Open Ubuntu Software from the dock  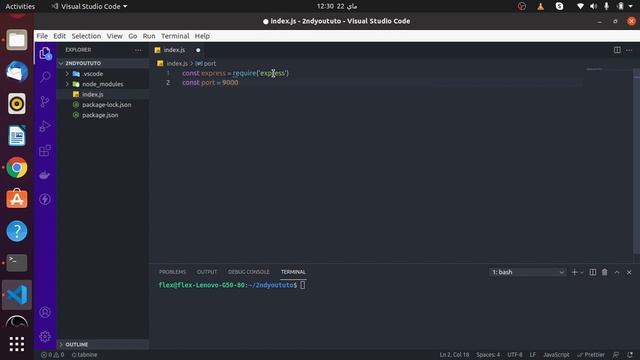(17, 199)
